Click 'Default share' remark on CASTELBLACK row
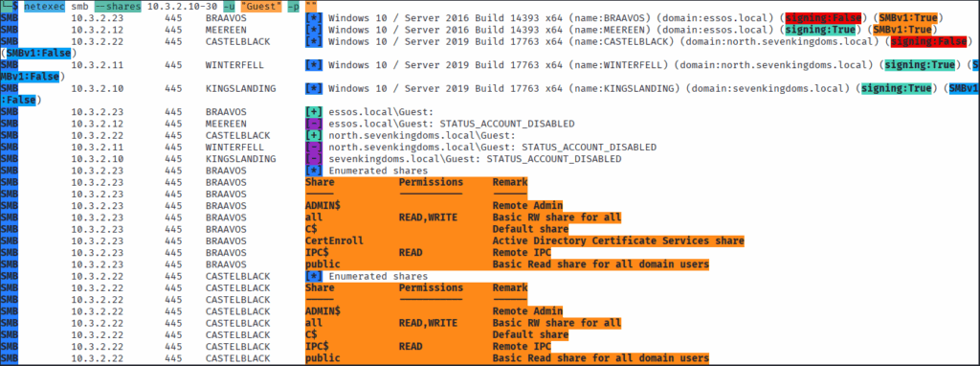The height and width of the screenshot is (366, 980). coord(530,334)
